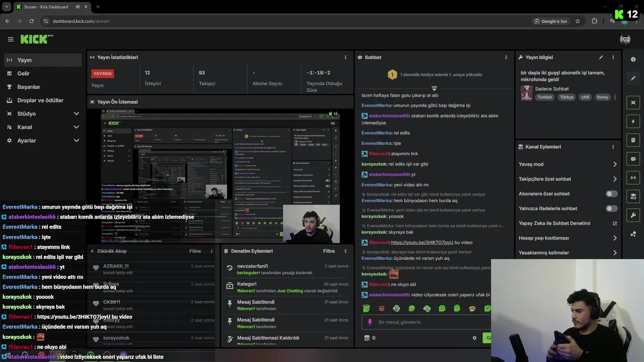
Task: Click the chill tag chip
Action: coord(585,97)
